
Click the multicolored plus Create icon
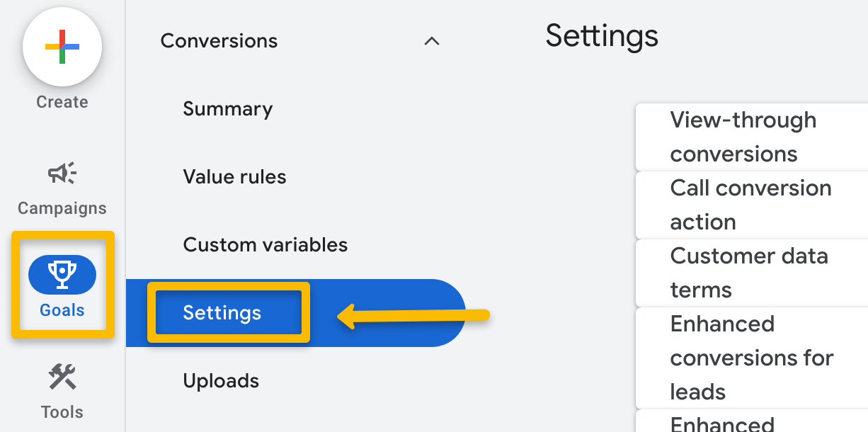[62, 47]
